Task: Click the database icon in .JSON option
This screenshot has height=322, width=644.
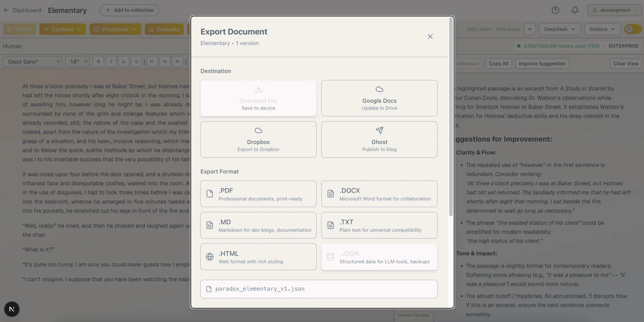Action: click(330, 257)
